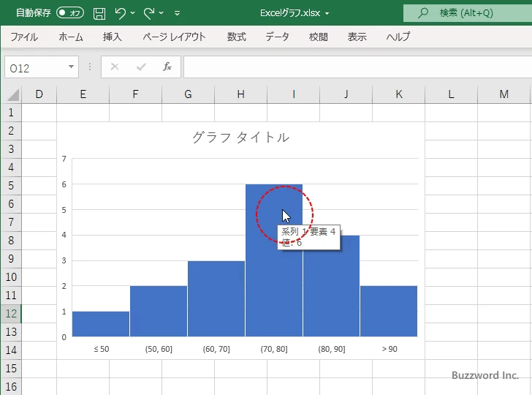Click the formula bar cancel X icon
Image resolution: width=532 pixels, height=395 pixels.
click(x=115, y=67)
